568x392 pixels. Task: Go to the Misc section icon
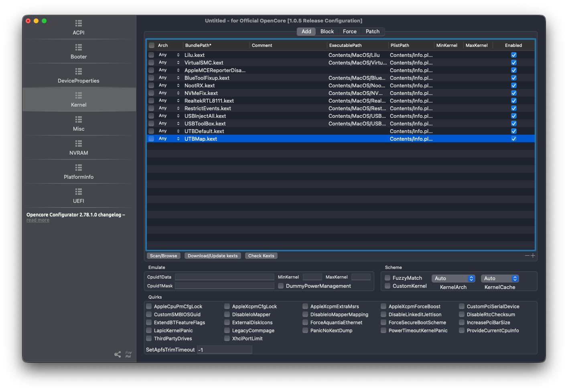coord(79,119)
